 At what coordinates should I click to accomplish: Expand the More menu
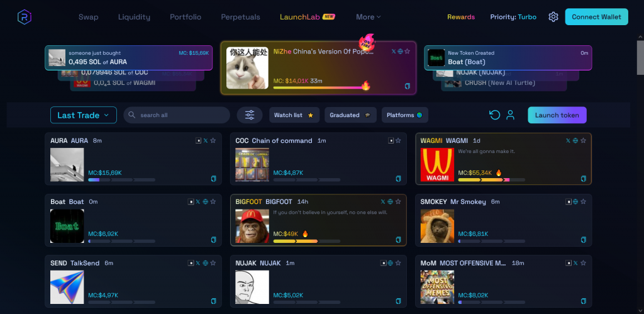(369, 17)
